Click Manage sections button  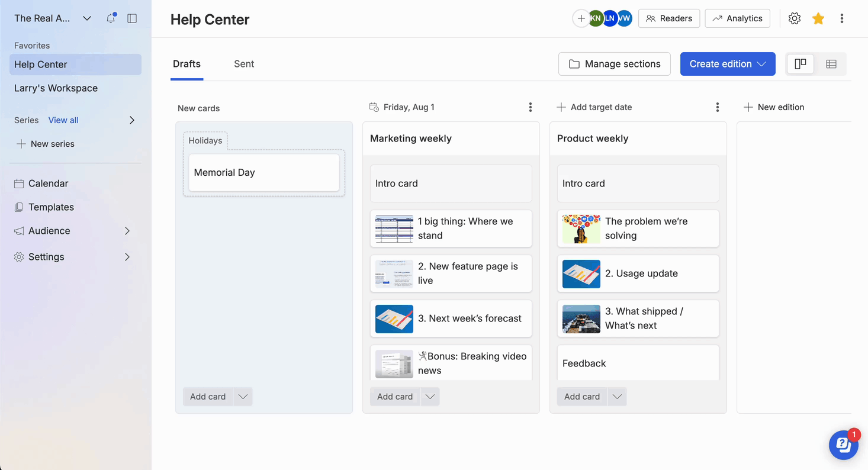(615, 64)
